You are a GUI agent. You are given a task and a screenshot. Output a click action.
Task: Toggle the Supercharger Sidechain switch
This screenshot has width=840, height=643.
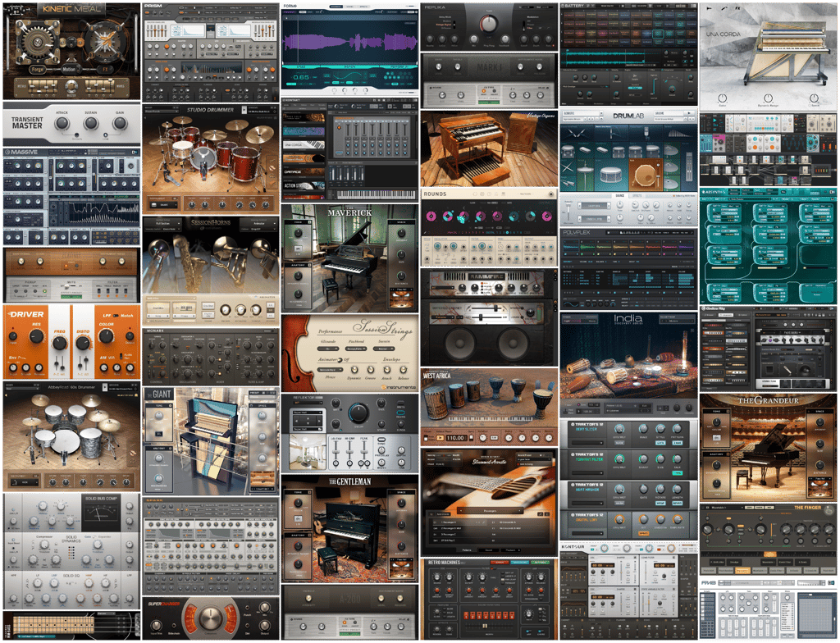pos(174,627)
